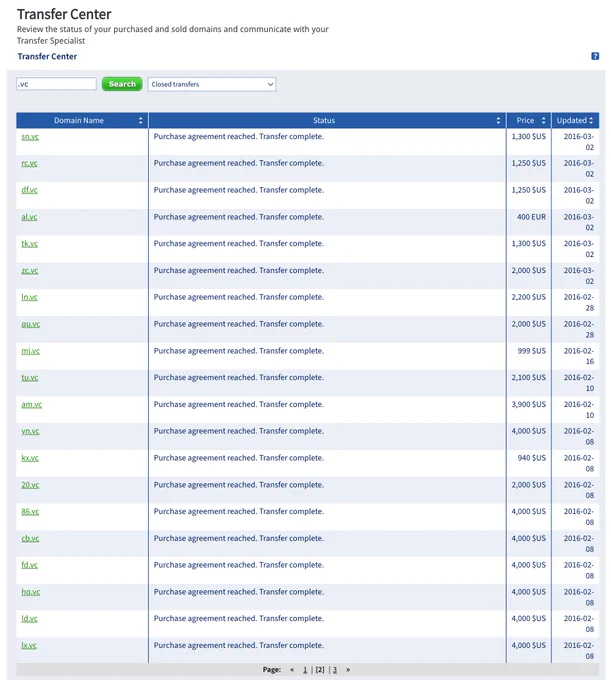Sort by Domain Name column arrows
This screenshot has height=680, width=611.
[x=140, y=121]
